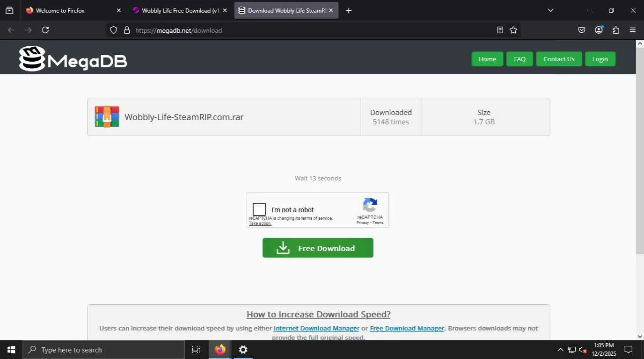Screen dimensions: 644x359
Task: Open the reCAPTCHA Take action link
Action: [x=260, y=223]
